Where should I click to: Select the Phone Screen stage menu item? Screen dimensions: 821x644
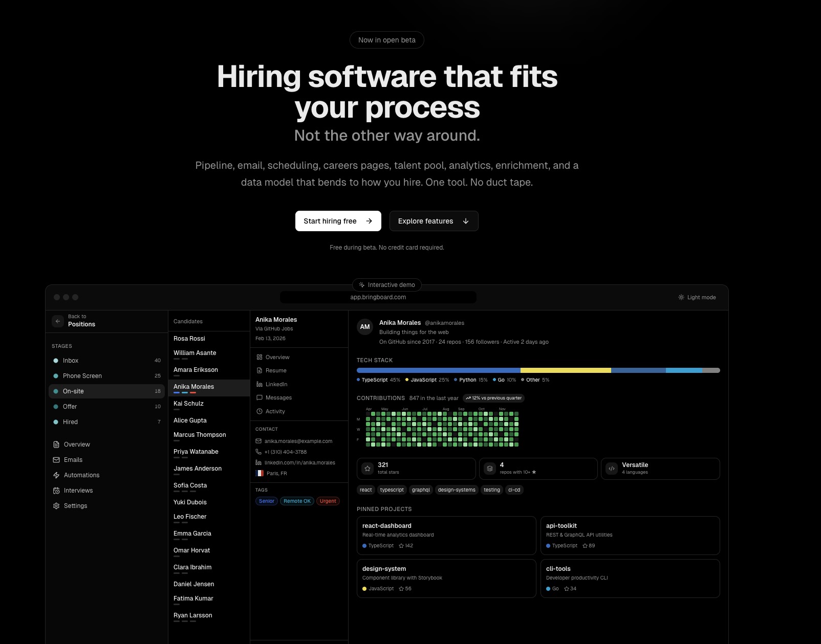coord(82,376)
